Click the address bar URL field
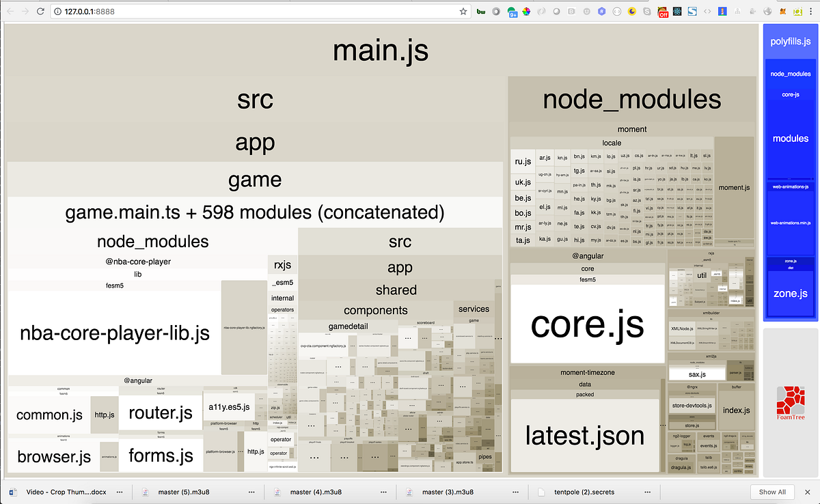Viewport: 820px width, 504px height. tap(205, 11)
